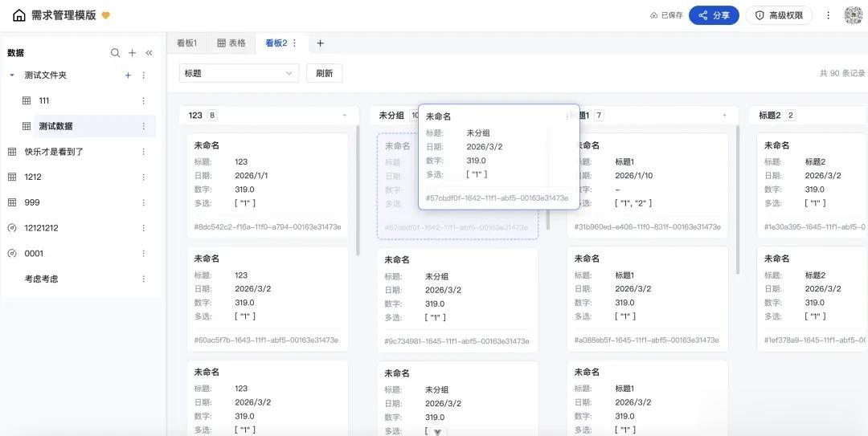Open card with ID #60ac5f7b
Viewport: 868px width, 436px height.
click(x=268, y=299)
